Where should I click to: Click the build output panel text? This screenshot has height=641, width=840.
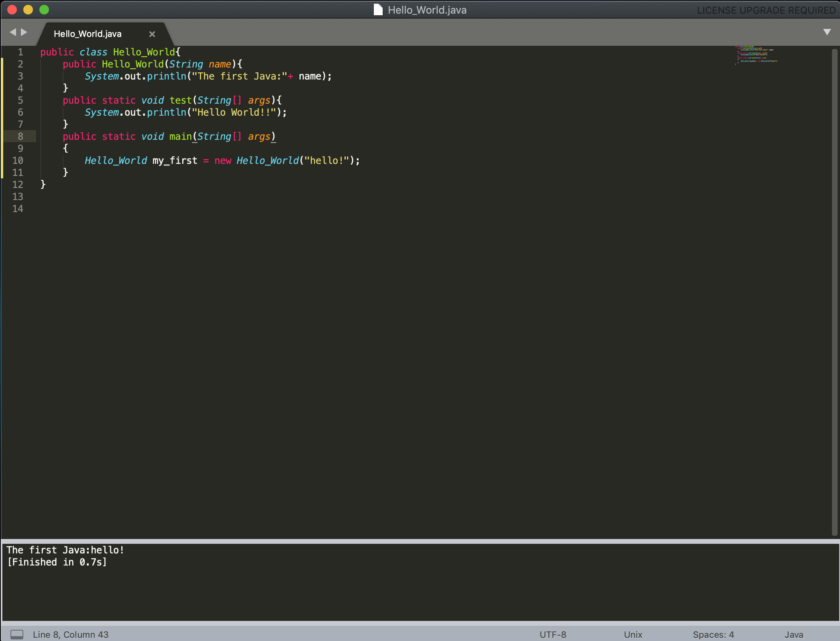point(65,550)
